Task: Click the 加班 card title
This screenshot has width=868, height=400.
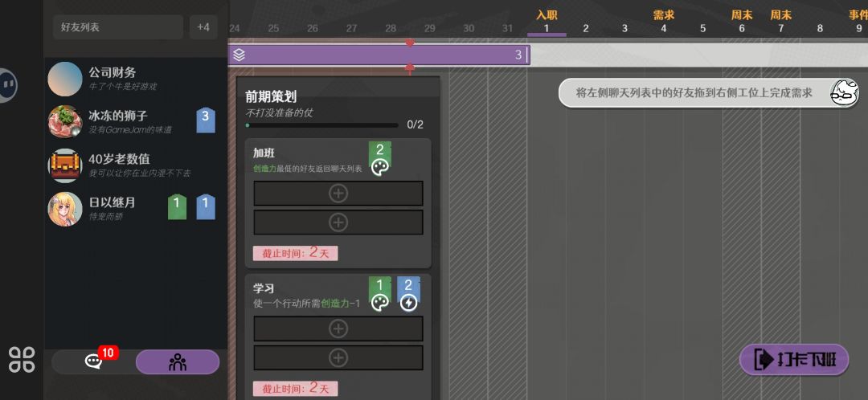Action: point(264,153)
